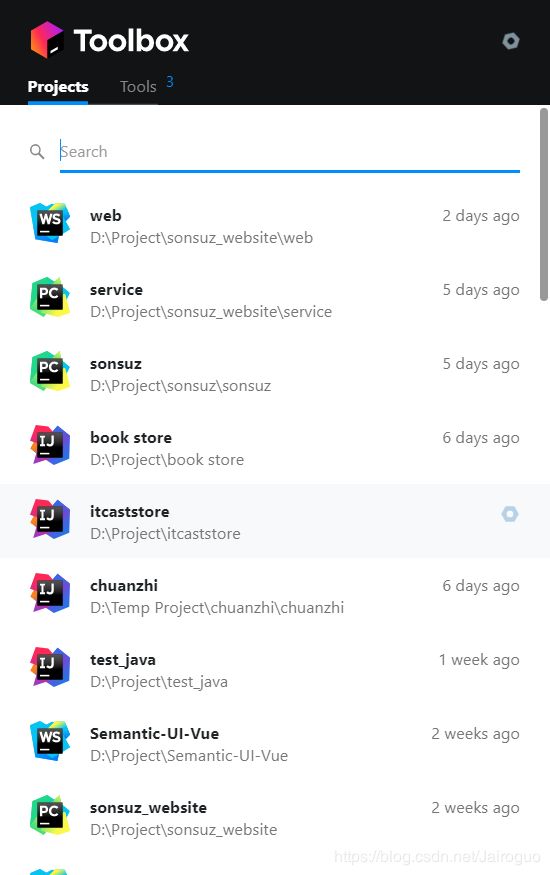
Task: Click the WebStorm icon for Semantic-UI-Vue
Action: click(50, 741)
